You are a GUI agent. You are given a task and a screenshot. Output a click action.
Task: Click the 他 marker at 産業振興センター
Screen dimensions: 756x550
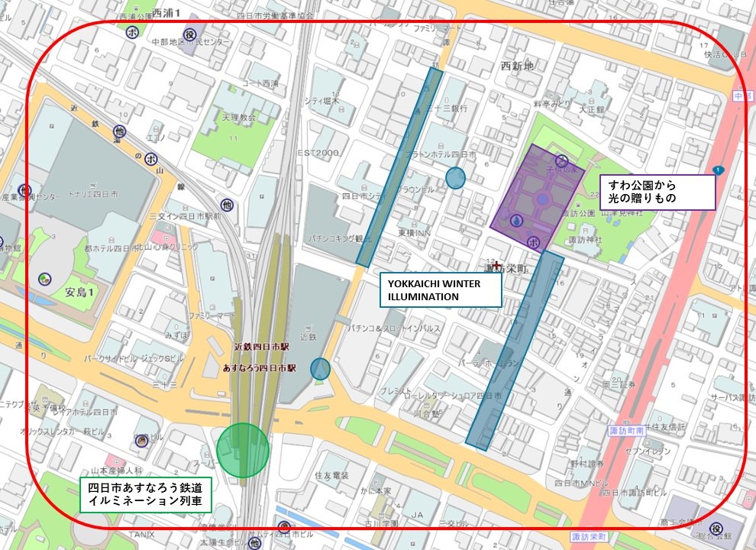pos(25,189)
